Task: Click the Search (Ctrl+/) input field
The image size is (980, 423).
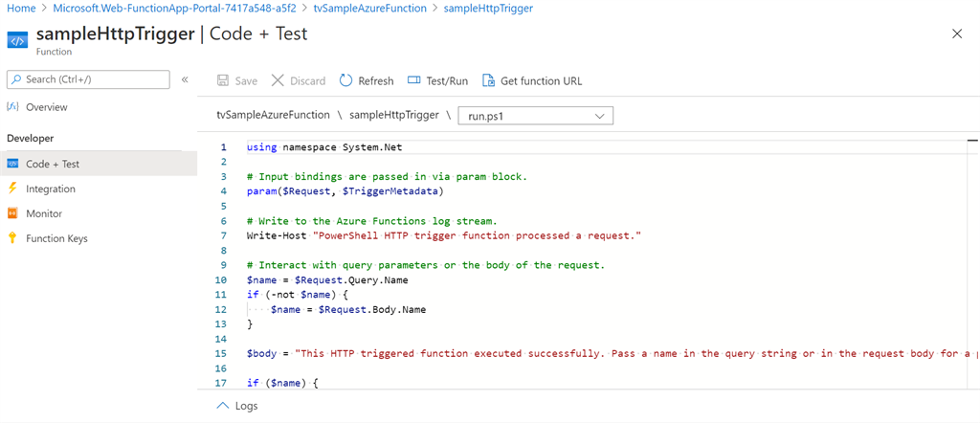Action: point(88,79)
